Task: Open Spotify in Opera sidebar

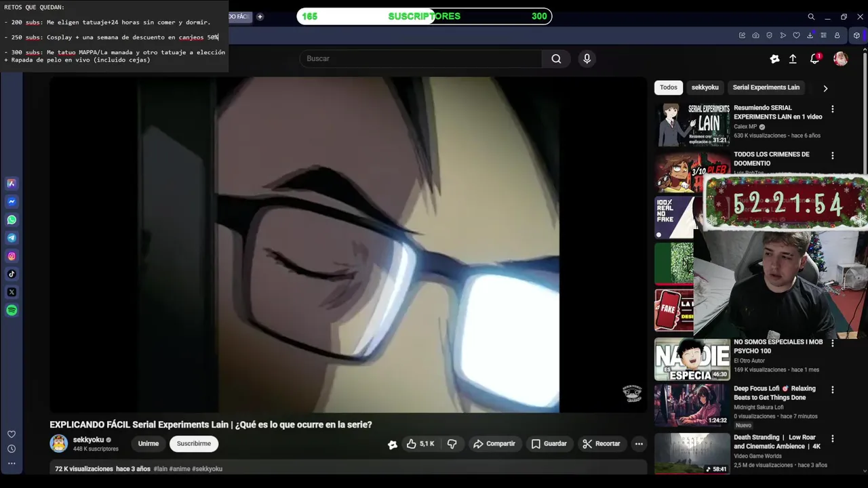Action: coord(12,310)
